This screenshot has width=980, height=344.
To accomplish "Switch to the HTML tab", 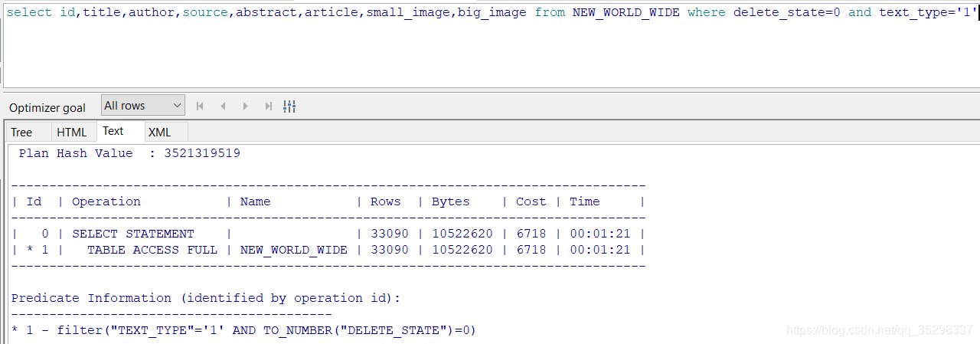I will tap(72, 132).
